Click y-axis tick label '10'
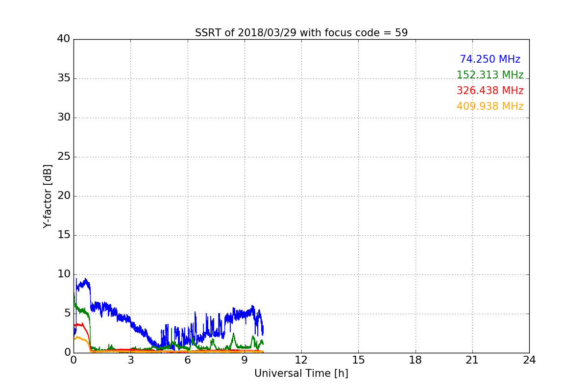Image resolution: width=588 pixels, height=392 pixels. (64, 274)
